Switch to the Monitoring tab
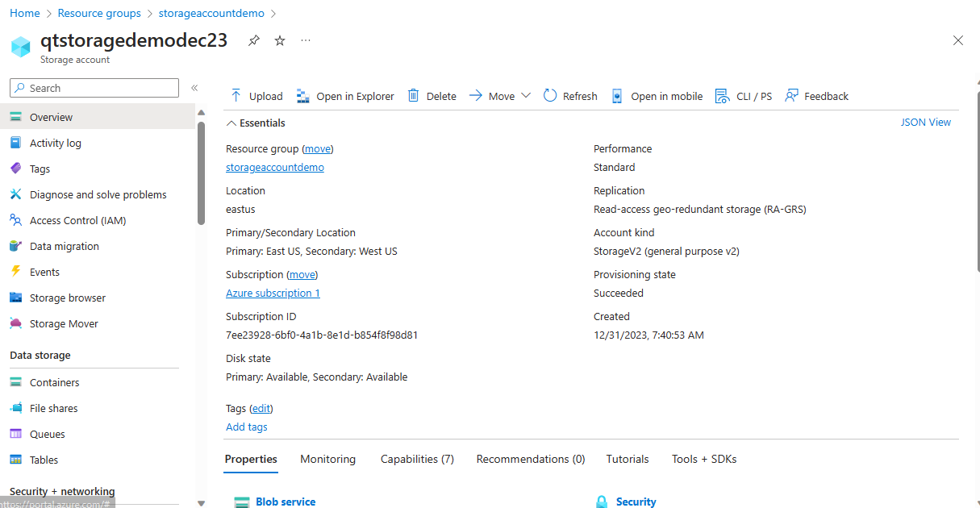This screenshot has height=508, width=980. 327,459
